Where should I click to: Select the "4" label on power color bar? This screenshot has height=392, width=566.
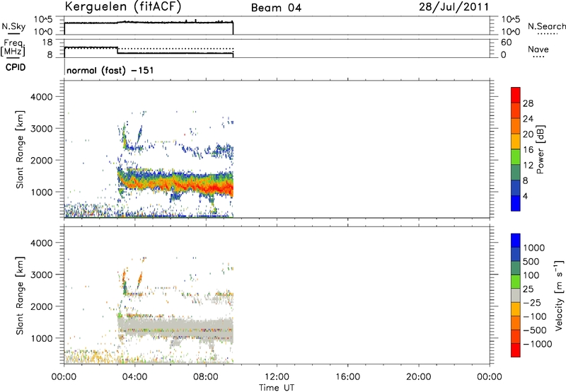click(x=526, y=196)
